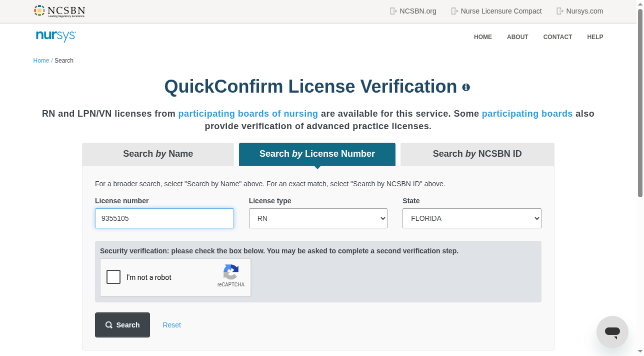Open the NCSBN.org link
The image size is (644, 356).
(x=418, y=11)
